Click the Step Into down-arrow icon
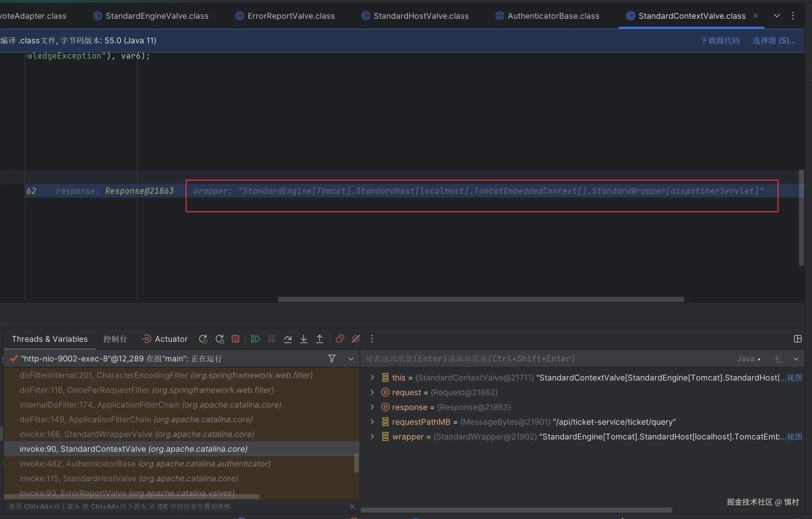This screenshot has height=519, width=812. (303, 339)
